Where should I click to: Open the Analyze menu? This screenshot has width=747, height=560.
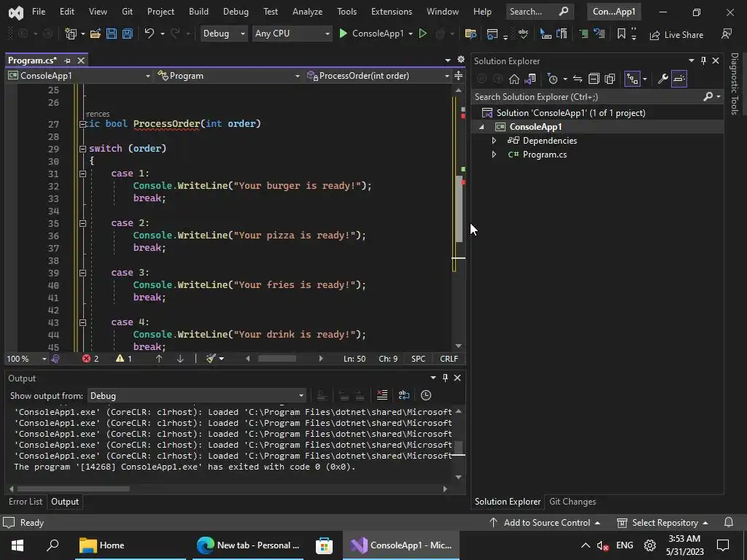tap(307, 12)
